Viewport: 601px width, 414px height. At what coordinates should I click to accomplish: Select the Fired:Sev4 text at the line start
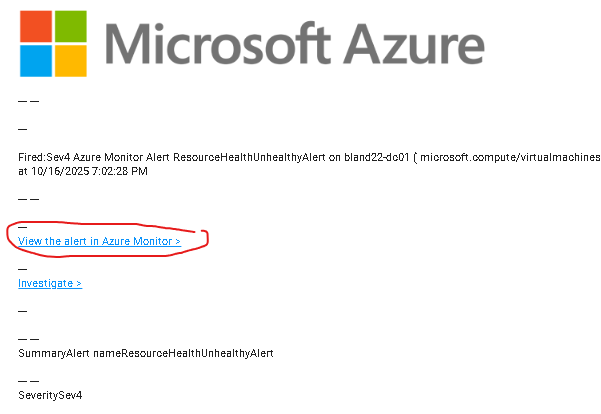click(x=44, y=158)
